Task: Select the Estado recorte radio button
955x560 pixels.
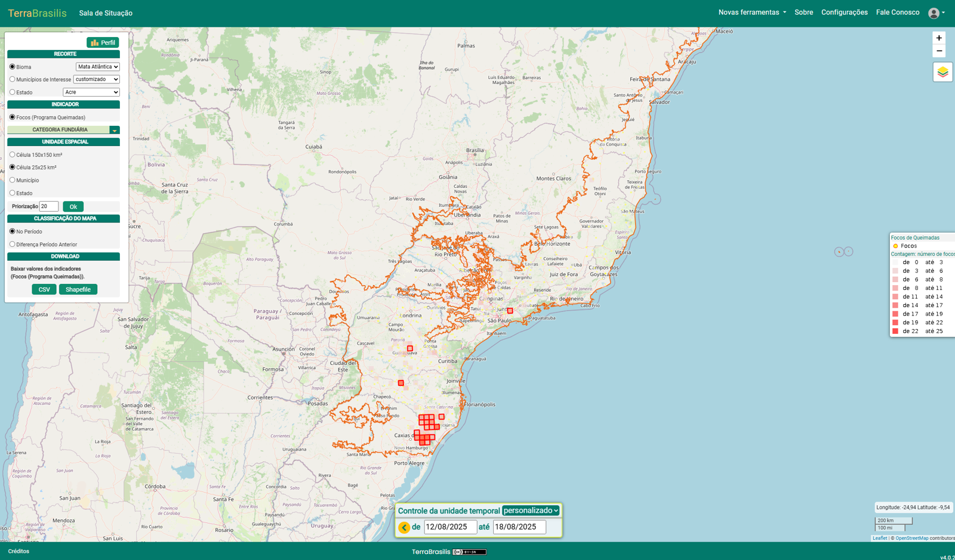Action: [13, 92]
